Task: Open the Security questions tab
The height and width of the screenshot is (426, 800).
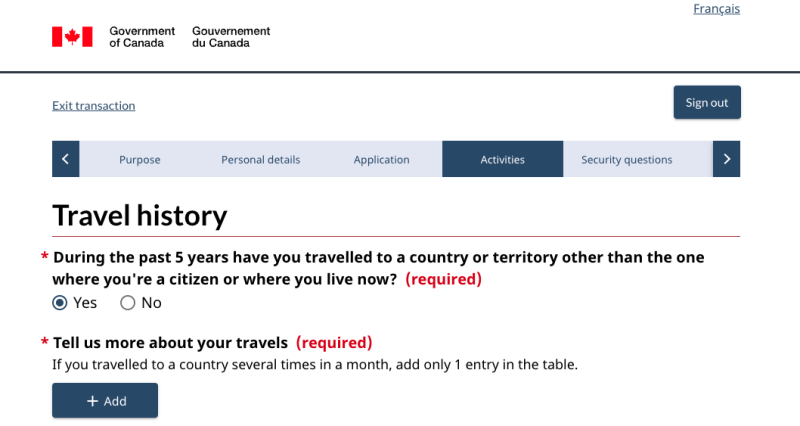Action: [627, 160]
